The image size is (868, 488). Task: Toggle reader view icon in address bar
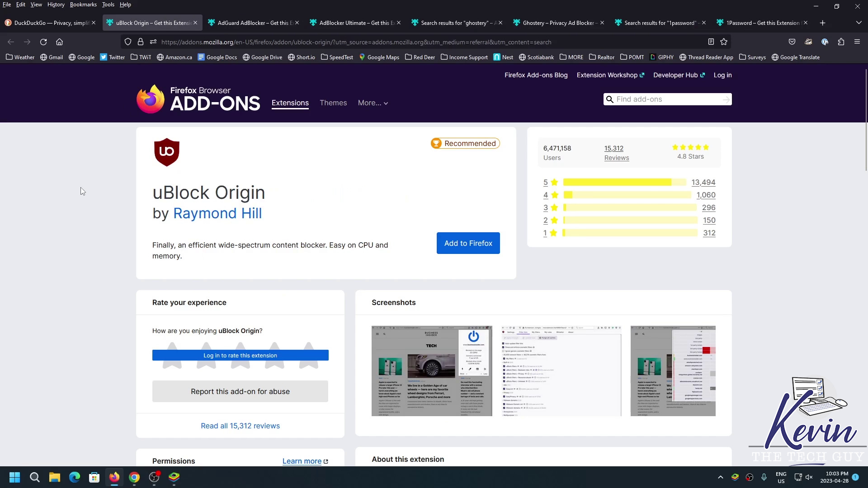(711, 42)
